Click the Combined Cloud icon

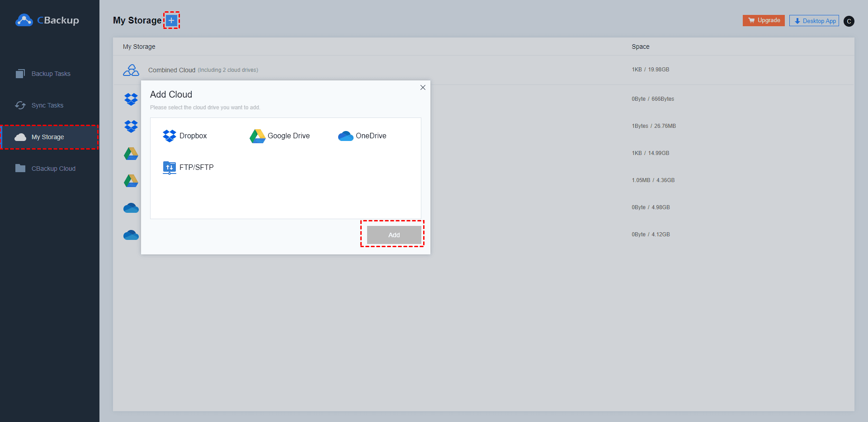[131, 70]
